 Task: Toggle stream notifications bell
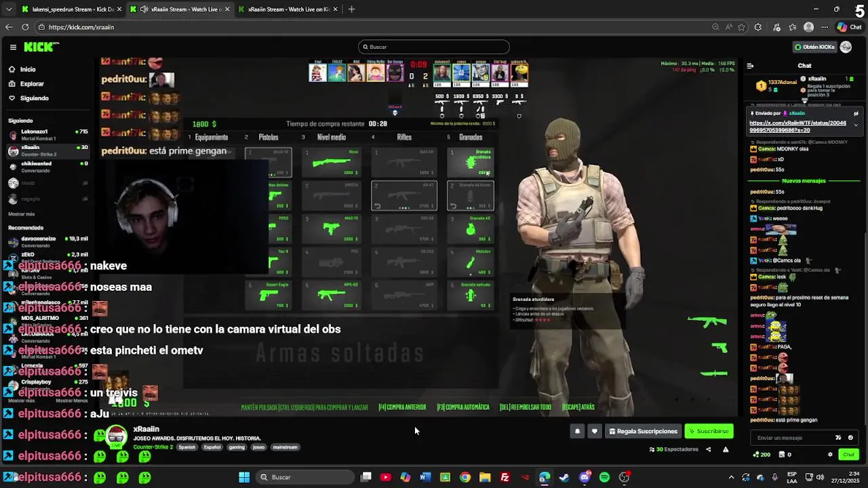pyautogui.click(x=577, y=431)
